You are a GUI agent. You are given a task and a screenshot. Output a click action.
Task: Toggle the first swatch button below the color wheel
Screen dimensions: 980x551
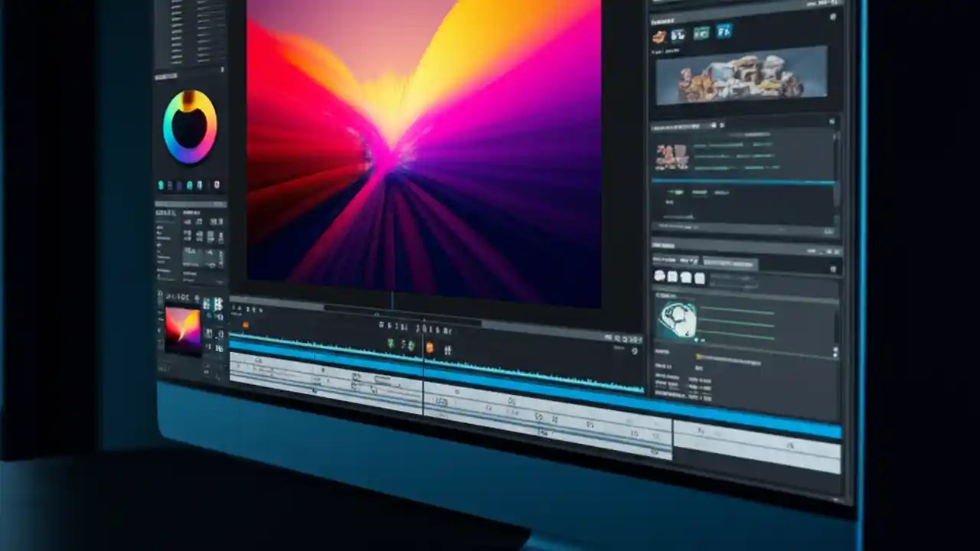161,184
